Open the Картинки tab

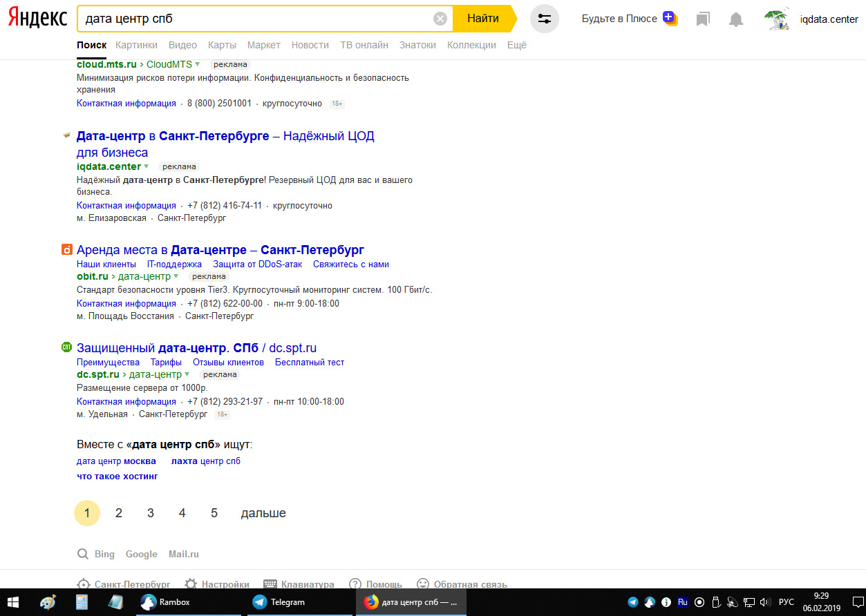pyautogui.click(x=137, y=45)
